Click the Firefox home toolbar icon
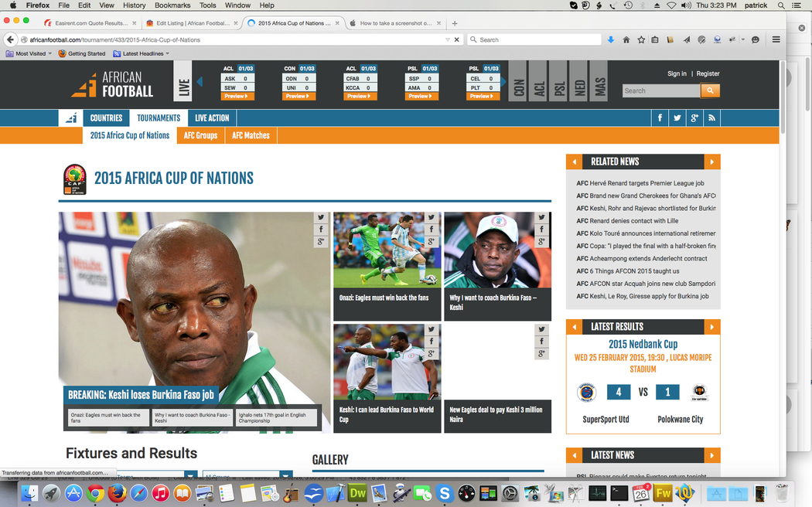The width and height of the screenshot is (812, 507). tap(626, 39)
